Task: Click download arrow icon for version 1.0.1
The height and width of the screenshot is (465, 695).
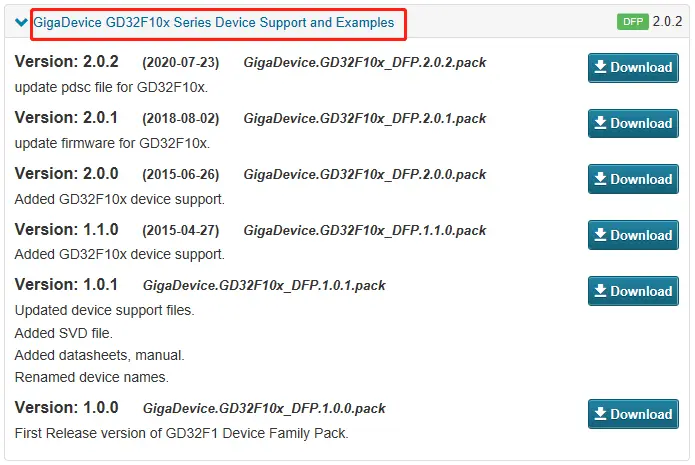Action: pos(601,291)
